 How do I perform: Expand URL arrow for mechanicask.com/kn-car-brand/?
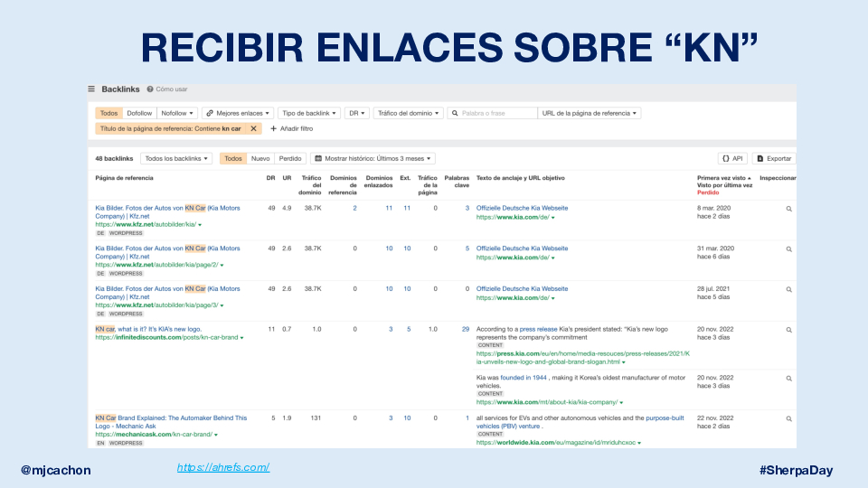(216, 435)
